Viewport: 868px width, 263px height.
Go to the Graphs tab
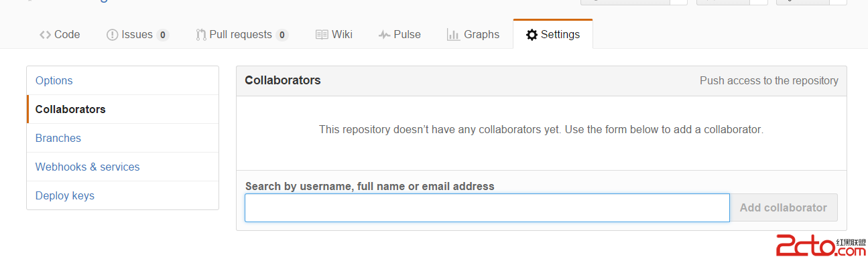click(473, 35)
